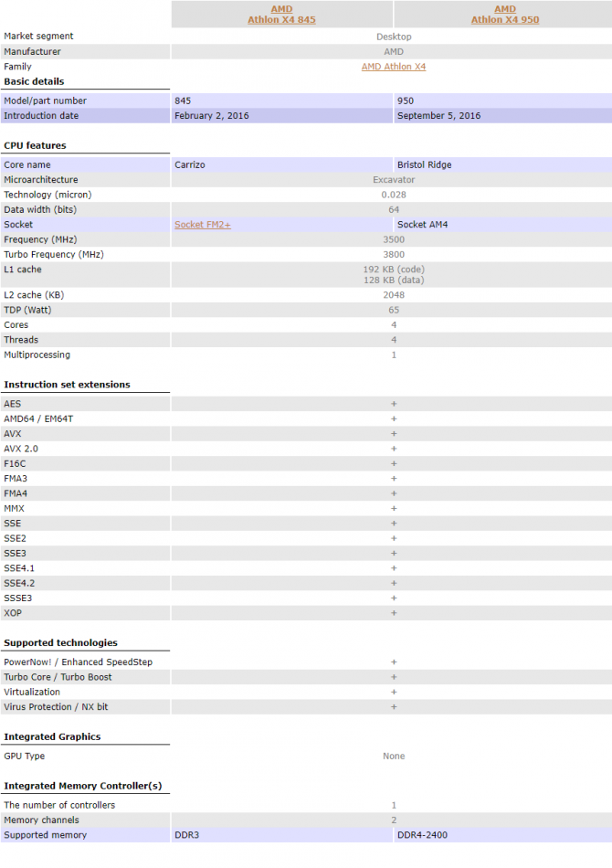The height and width of the screenshot is (868, 612).
Task: Click the 'Excavator' microarchitecture value
Action: pyautogui.click(x=394, y=180)
